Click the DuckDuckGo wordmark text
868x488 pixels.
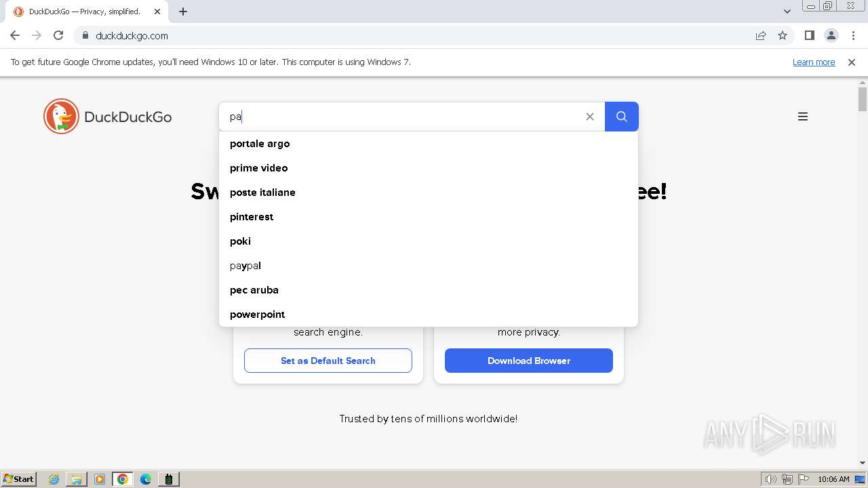pyautogui.click(x=128, y=117)
